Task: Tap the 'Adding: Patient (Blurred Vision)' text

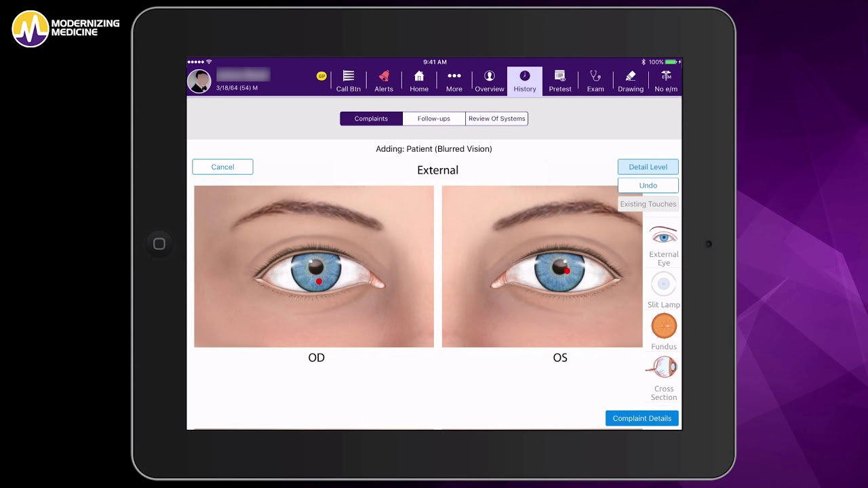Action: (x=434, y=149)
